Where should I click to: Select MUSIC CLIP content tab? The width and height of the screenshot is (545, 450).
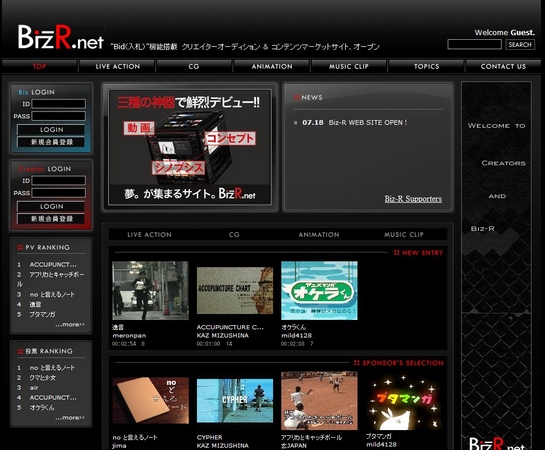(404, 235)
